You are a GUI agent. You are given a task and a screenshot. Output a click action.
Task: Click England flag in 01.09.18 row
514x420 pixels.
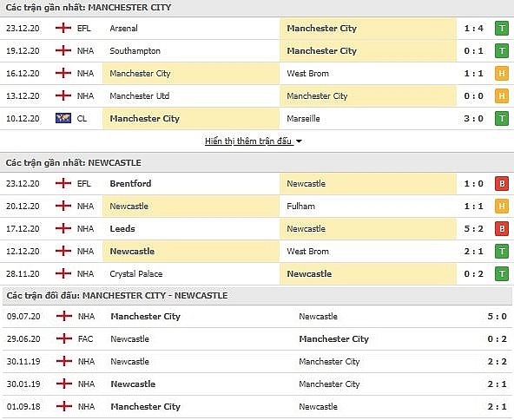pos(64,407)
